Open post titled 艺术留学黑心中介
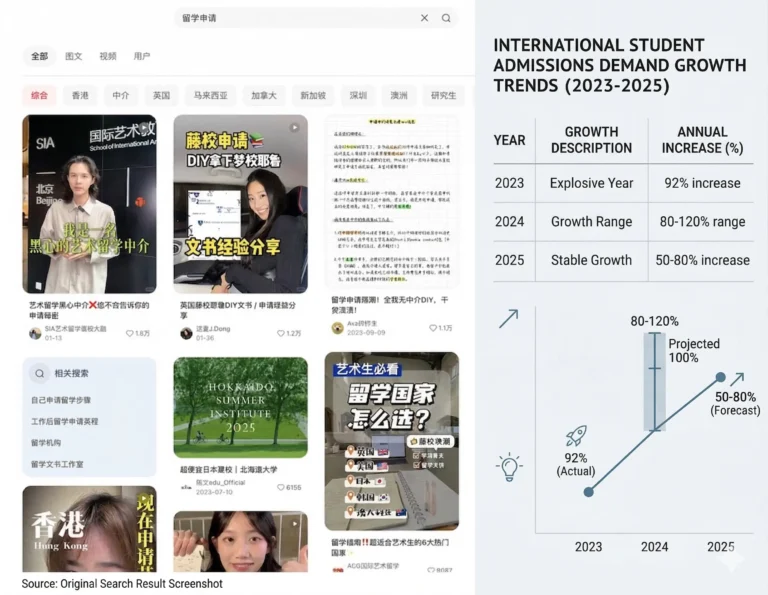This screenshot has height=595, width=768. point(89,310)
